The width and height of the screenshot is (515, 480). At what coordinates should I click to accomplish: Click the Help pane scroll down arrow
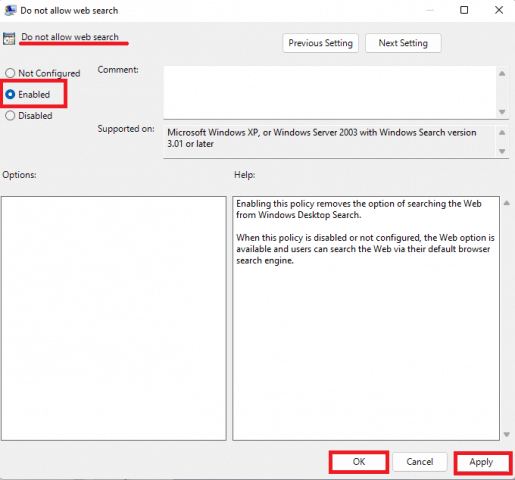point(507,434)
